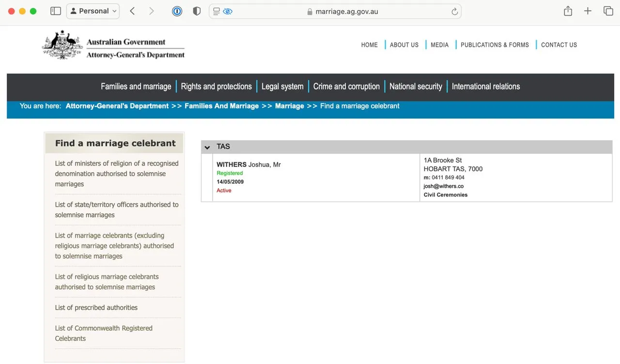Select Rights and protections menu
620x364 pixels.
coord(217,86)
